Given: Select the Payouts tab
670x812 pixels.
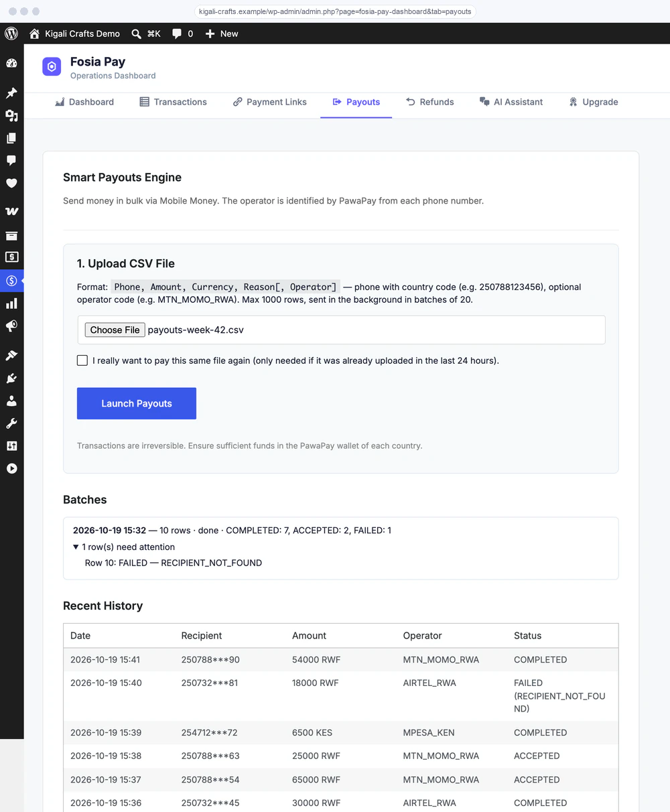Looking at the screenshot, I should coord(356,102).
